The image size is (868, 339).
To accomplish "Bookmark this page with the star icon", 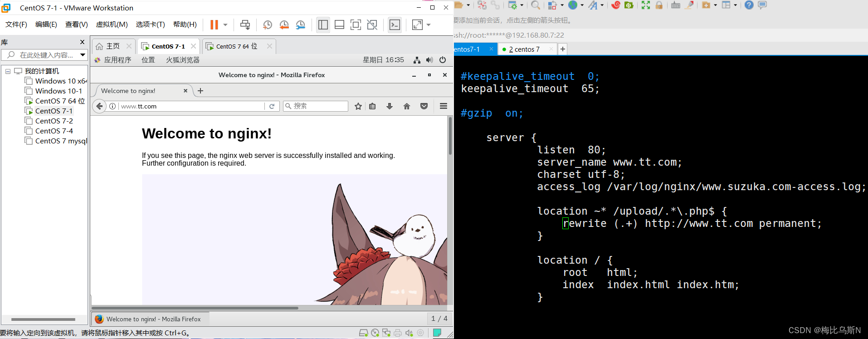I will click(358, 106).
